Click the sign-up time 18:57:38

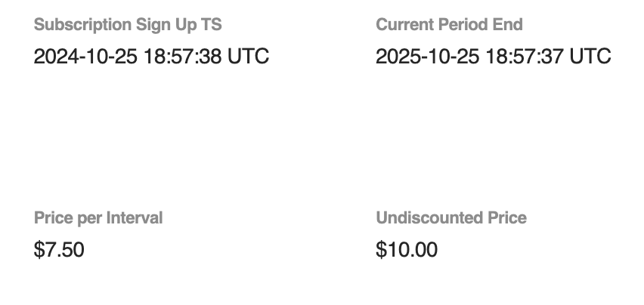182,57
